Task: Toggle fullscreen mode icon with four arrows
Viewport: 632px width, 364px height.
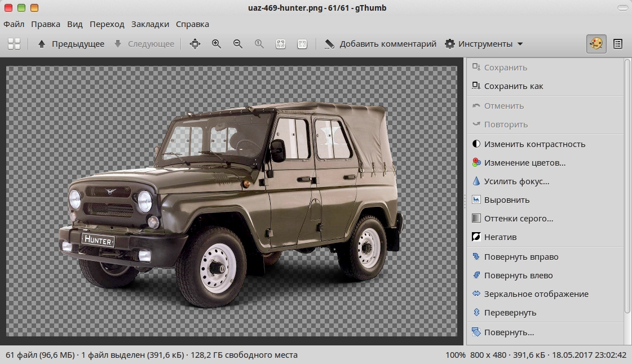Action: [x=195, y=44]
